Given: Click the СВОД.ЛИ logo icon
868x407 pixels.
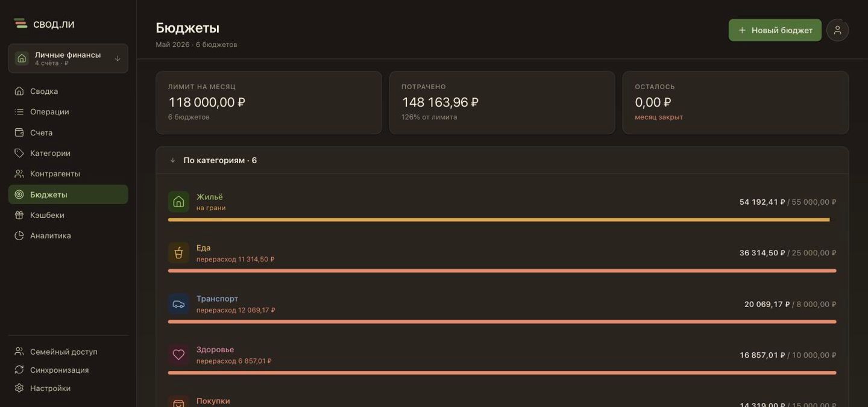Looking at the screenshot, I should click(x=21, y=23).
